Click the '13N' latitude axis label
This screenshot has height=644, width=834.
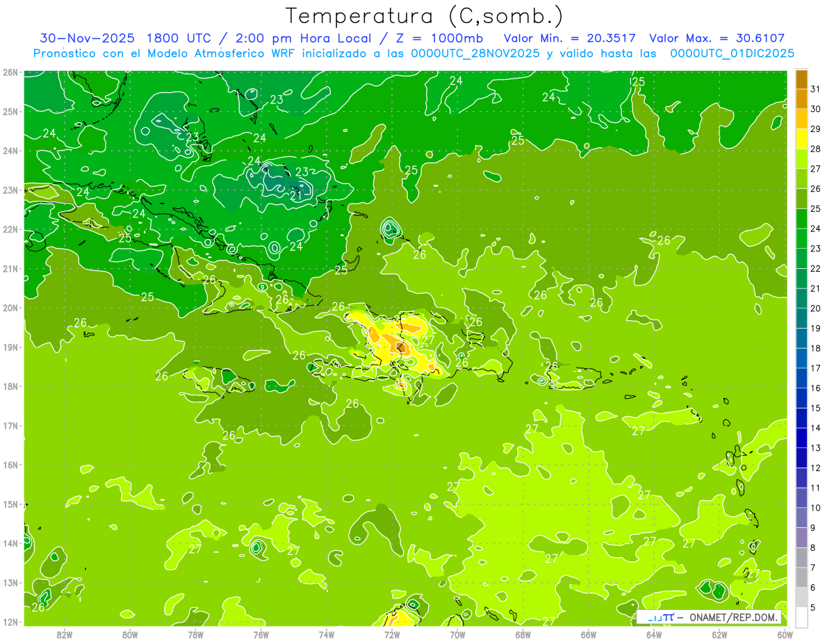pyautogui.click(x=10, y=582)
